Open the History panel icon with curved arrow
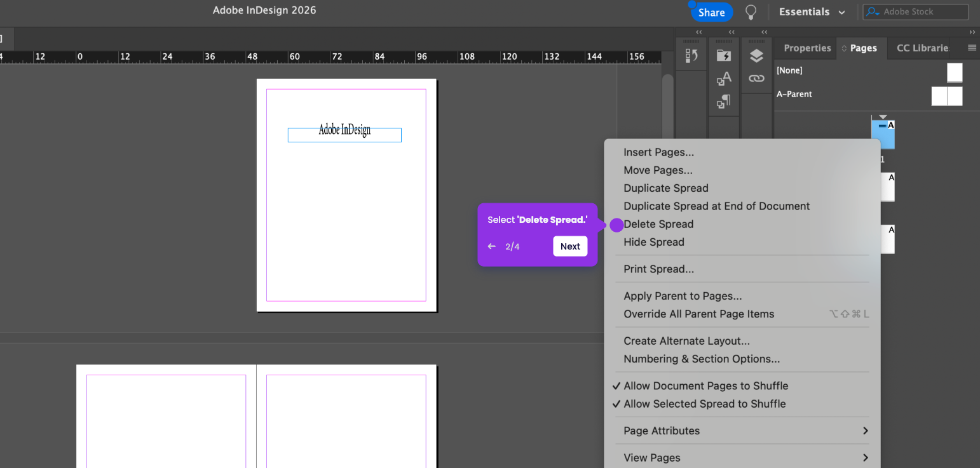The width and height of the screenshot is (980, 468). click(691, 56)
